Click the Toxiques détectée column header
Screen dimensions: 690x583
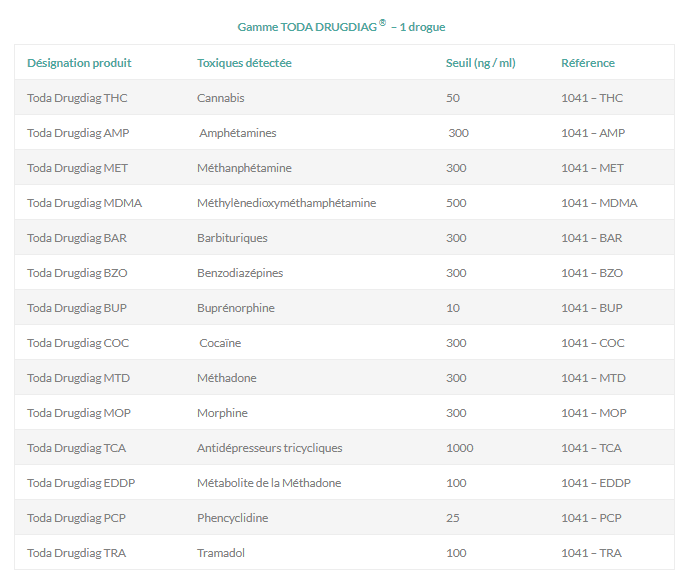pyautogui.click(x=244, y=63)
